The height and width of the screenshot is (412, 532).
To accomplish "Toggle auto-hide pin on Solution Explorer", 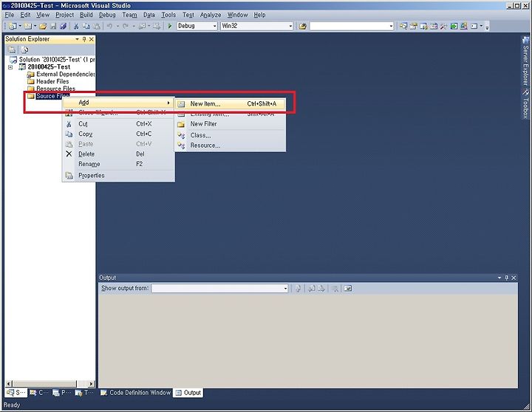I will pos(84,39).
